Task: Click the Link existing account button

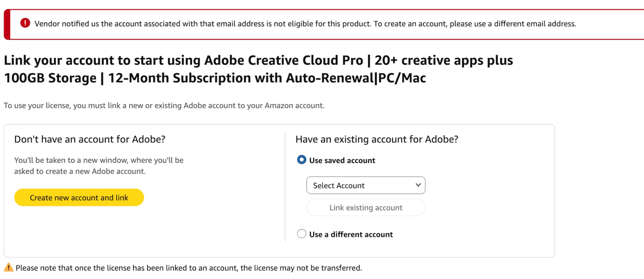Action: (x=365, y=207)
